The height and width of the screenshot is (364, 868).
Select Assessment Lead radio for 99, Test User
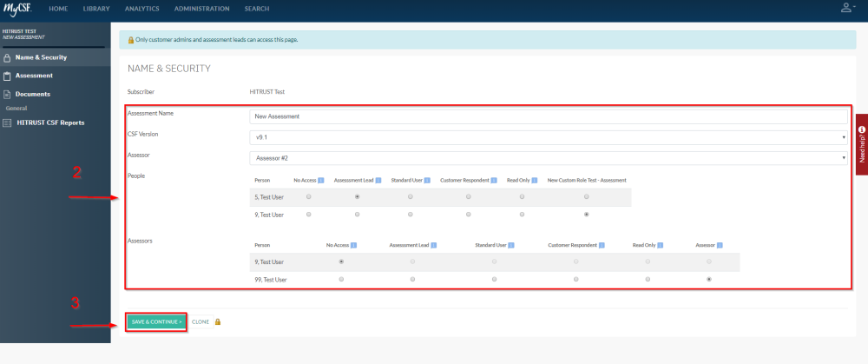coord(412,279)
